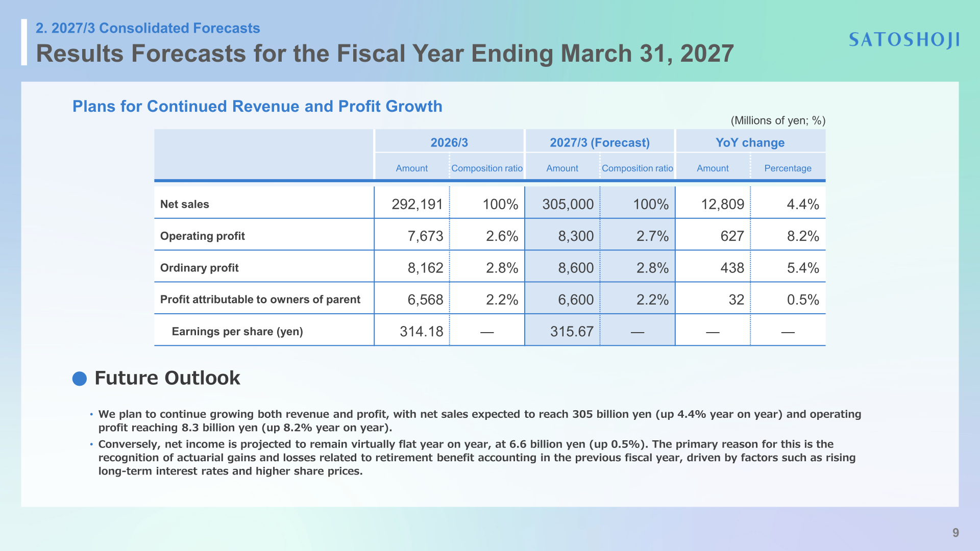Click the 'Ordinary profit' row label

(200, 268)
